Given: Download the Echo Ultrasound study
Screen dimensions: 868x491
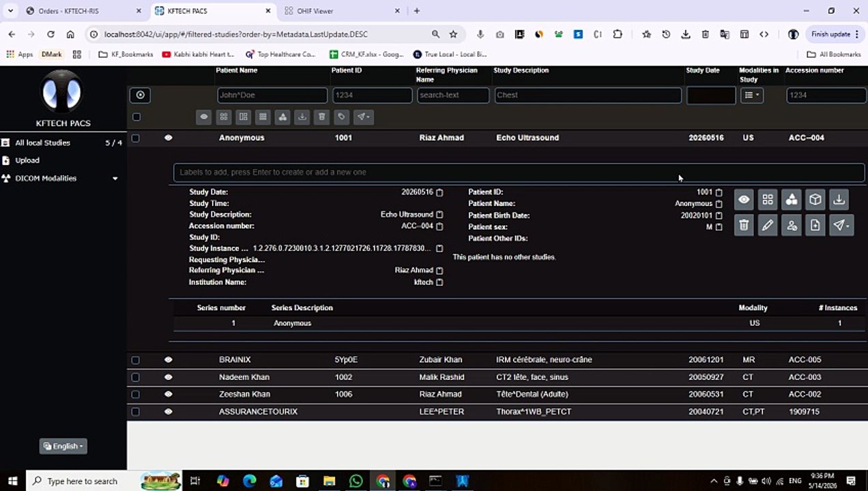Looking at the screenshot, I should [839, 200].
